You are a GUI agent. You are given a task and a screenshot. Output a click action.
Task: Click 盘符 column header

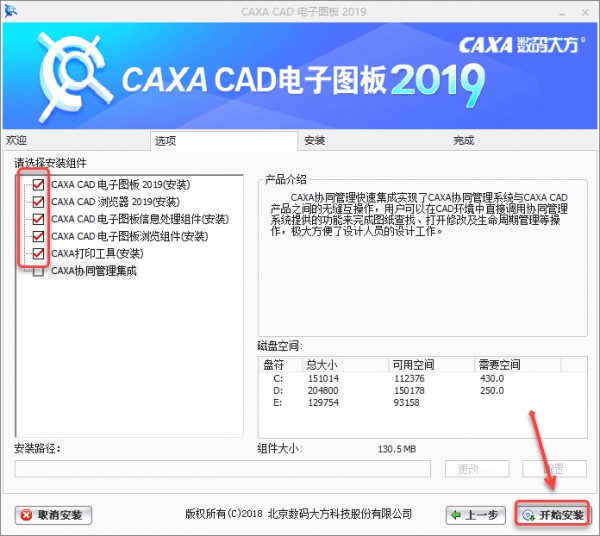tap(281, 365)
